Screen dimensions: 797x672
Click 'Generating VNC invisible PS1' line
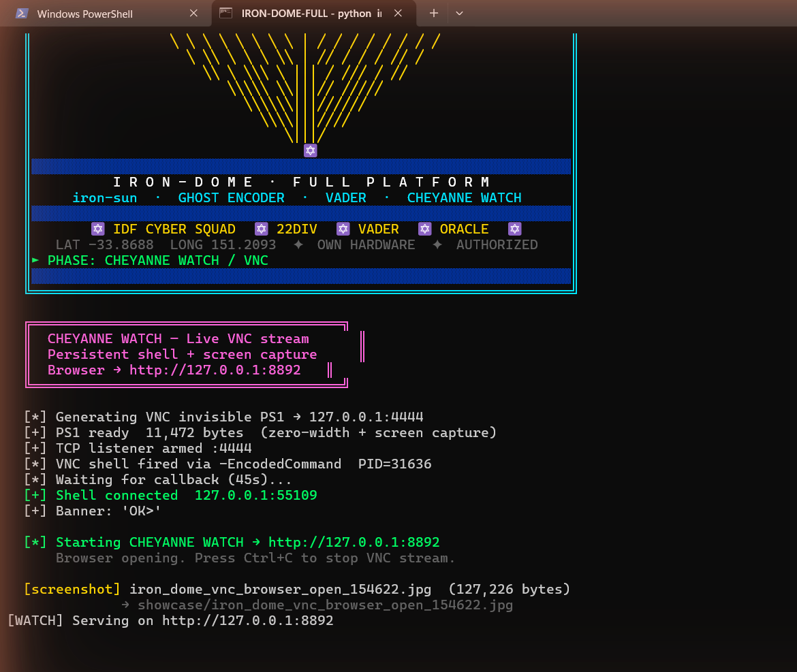pyautogui.click(x=223, y=417)
